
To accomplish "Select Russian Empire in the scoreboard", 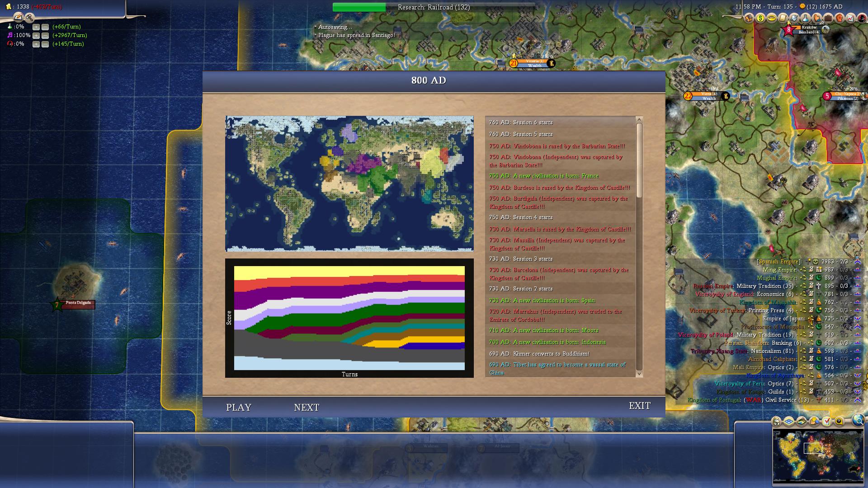I will pyautogui.click(x=777, y=286).
